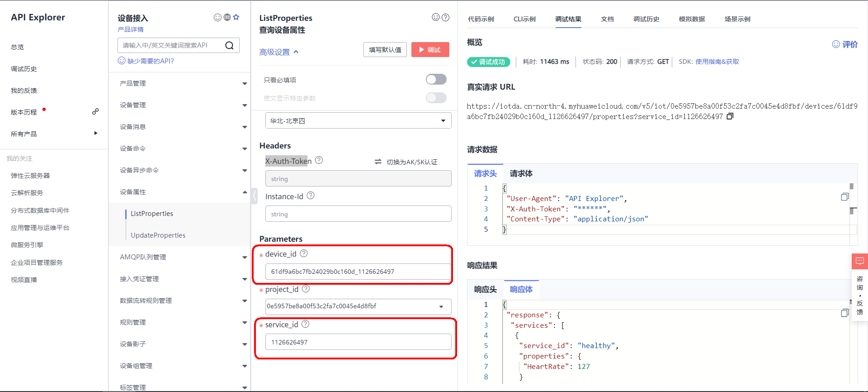Screen dimensions: 868x392
Task: Open the 使用指南&获取 SDK link
Action: pyautogui.click(x=717, y=62)
